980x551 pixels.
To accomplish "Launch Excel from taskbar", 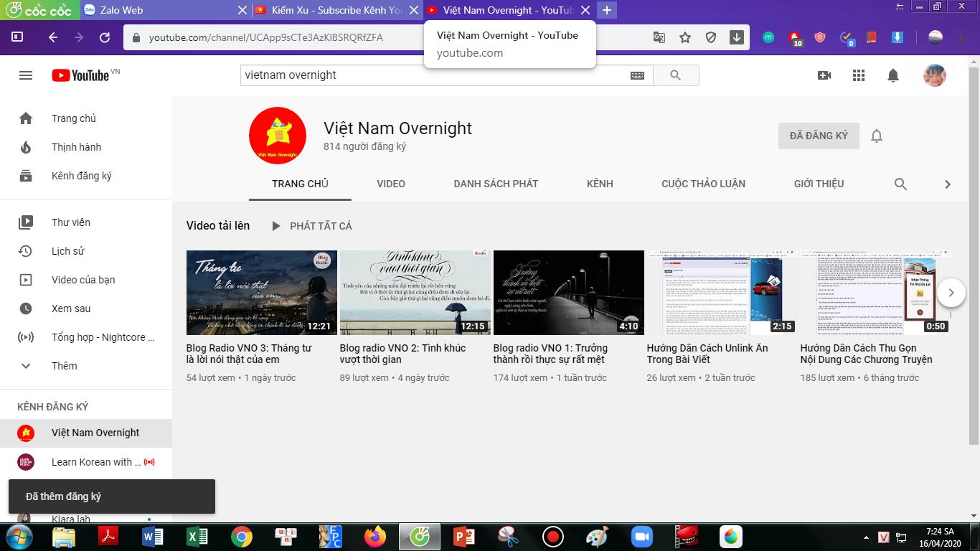I will (197, 537).
